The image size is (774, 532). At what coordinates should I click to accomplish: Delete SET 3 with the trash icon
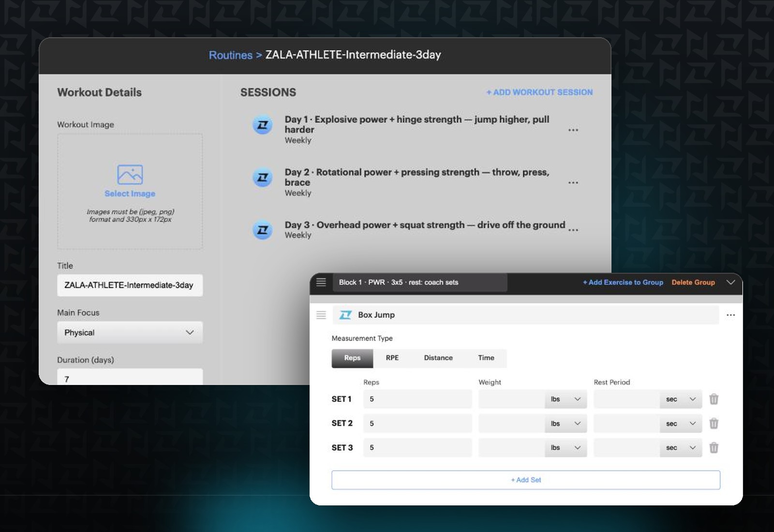click(714, 448)
